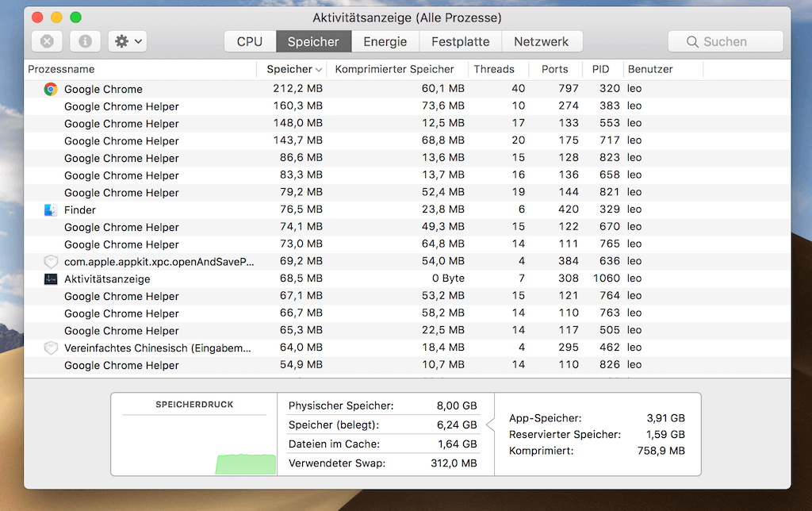Open the Netzwerk tab
The height and width of the screenshot is (511, 812).
click(542, 41)
